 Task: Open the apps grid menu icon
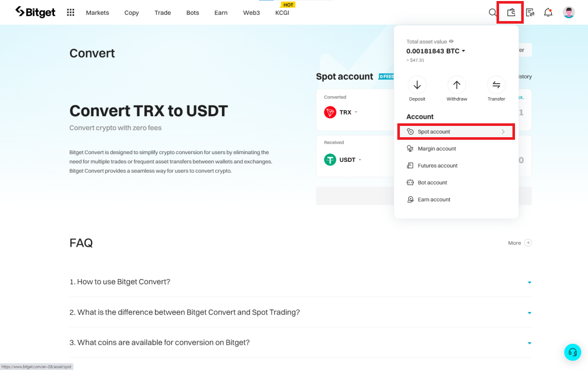coord(70,12)
